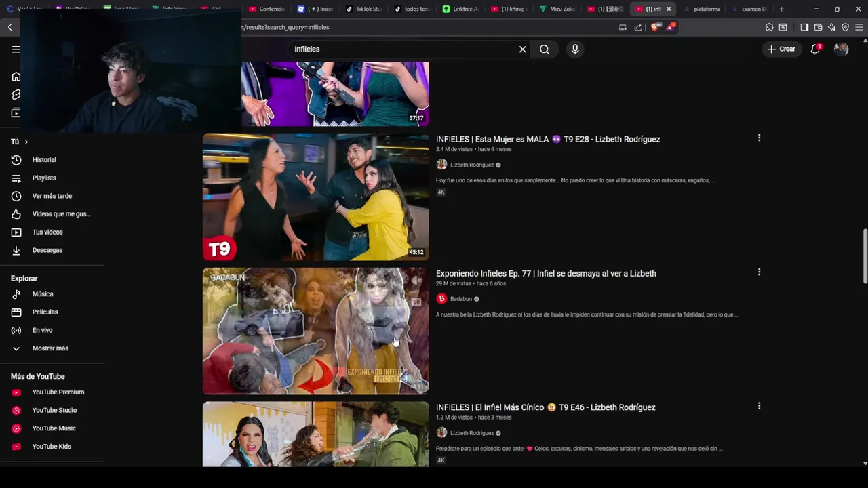This screenshot has height=488, width=868.
Task: Play the partially visible 37:17 video thumbnail
Action: coord(335,94)
